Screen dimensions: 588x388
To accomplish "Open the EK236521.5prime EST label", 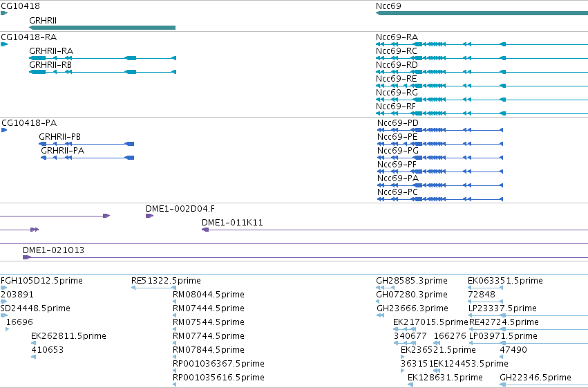I will pyautogui.click(x=438, y=351).
